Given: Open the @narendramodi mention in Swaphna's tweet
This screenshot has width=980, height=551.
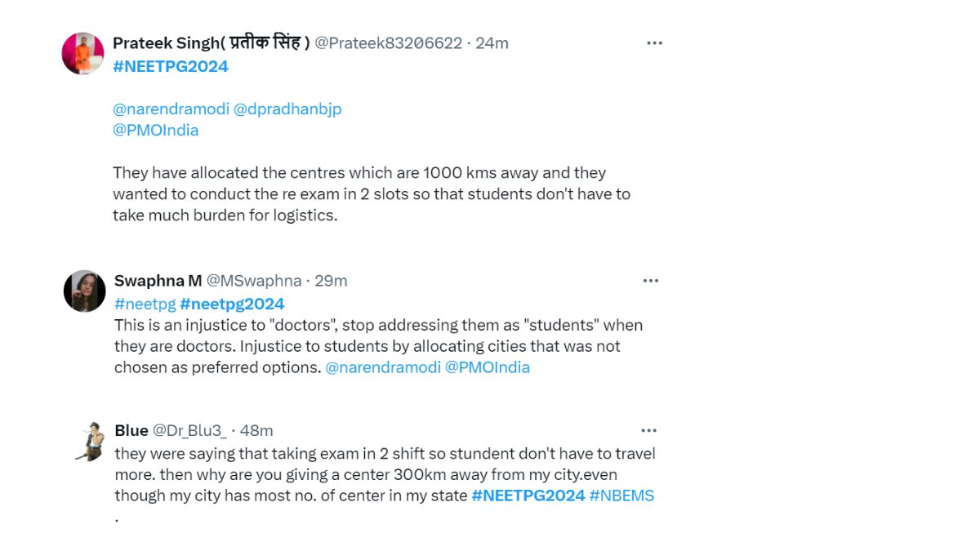Looking at the screenshot, I should point(385,367).
